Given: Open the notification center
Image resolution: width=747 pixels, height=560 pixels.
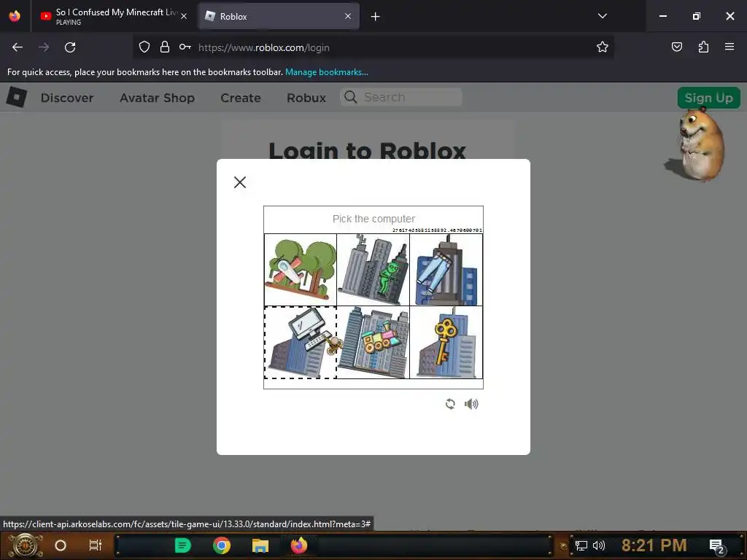Looking at the screenshot, I should pos(716,546).
